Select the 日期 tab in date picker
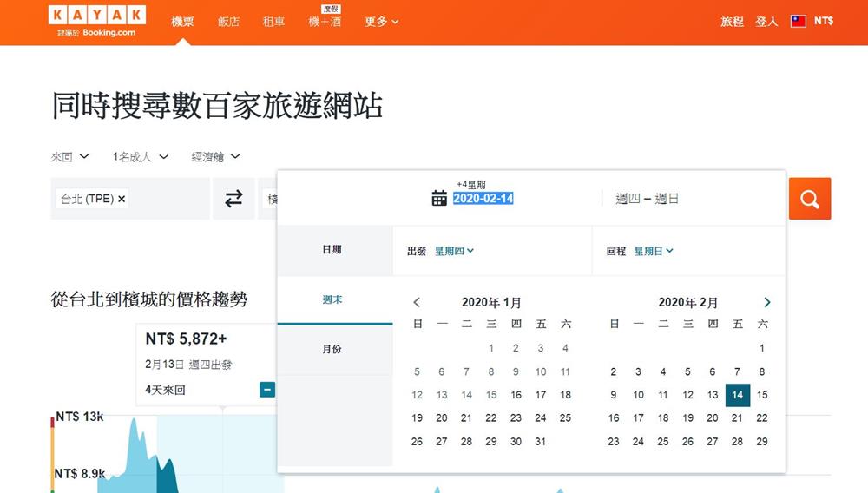Image resolution: width=868 pixels, height=493 pixels. tap(332, 250)
